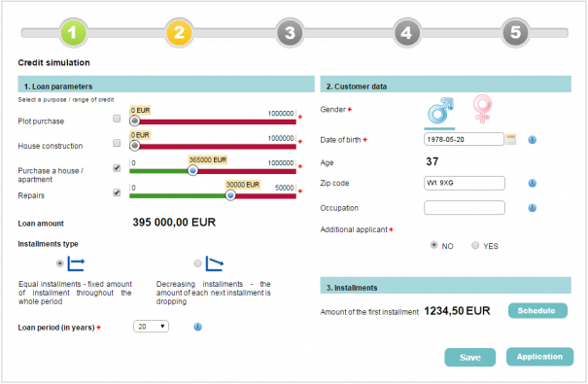Enable the Plot purchase checkbox

point(117,119)
